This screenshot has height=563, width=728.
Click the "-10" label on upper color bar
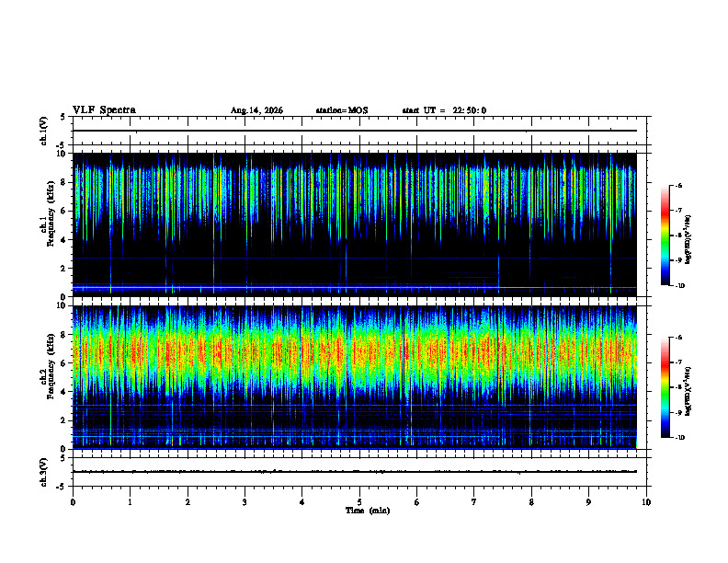(679, 286)
